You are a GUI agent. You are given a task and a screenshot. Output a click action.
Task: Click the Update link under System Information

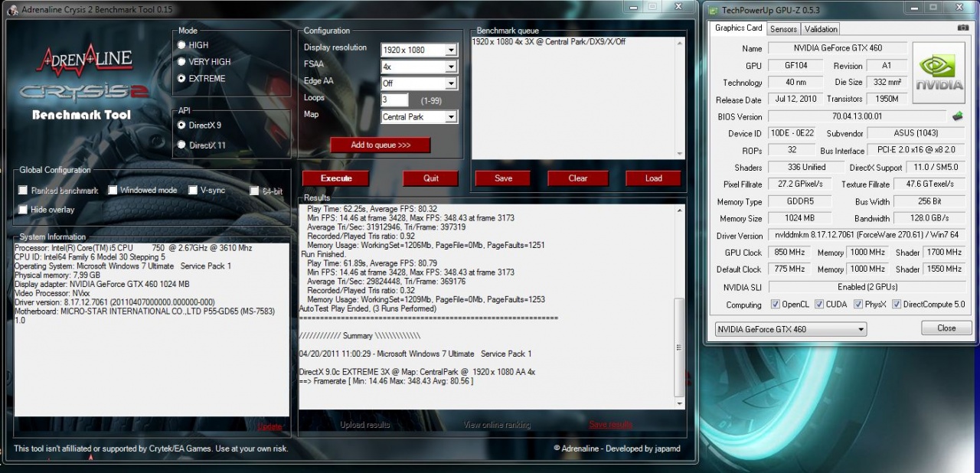(x=270, y=426)
